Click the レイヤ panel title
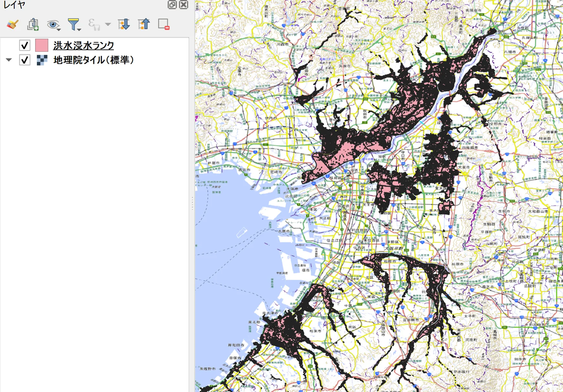 (x=14, y=5)
